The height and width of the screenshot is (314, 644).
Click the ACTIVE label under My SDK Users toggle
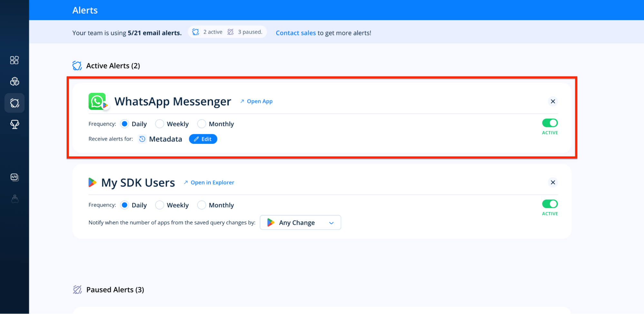click(x=550, y=214)
